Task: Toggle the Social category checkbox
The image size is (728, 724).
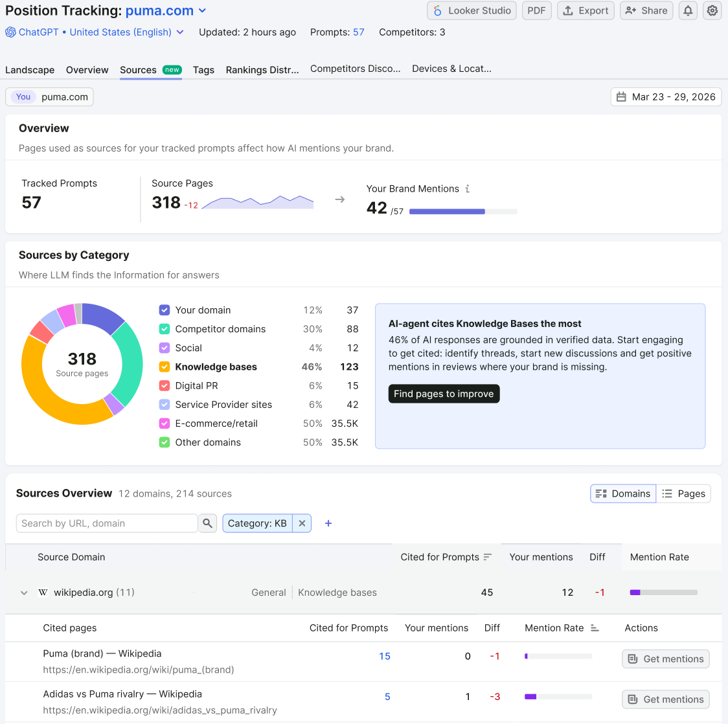Action: pos(165,348)
